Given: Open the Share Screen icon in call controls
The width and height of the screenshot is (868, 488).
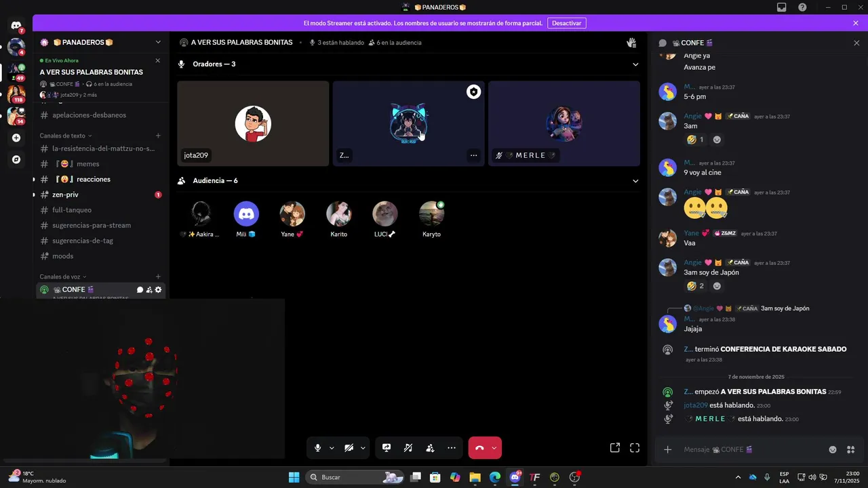Looking at the screenshot, I should click(387, 448).
